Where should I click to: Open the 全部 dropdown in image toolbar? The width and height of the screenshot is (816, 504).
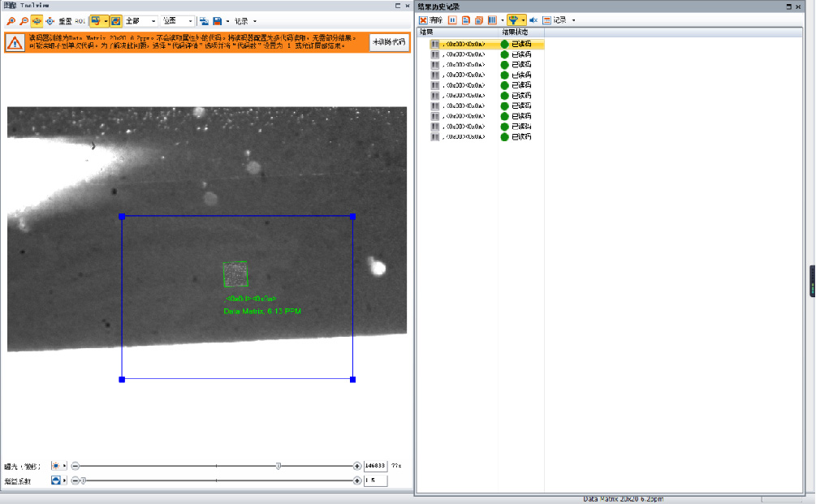click(140, 21)
